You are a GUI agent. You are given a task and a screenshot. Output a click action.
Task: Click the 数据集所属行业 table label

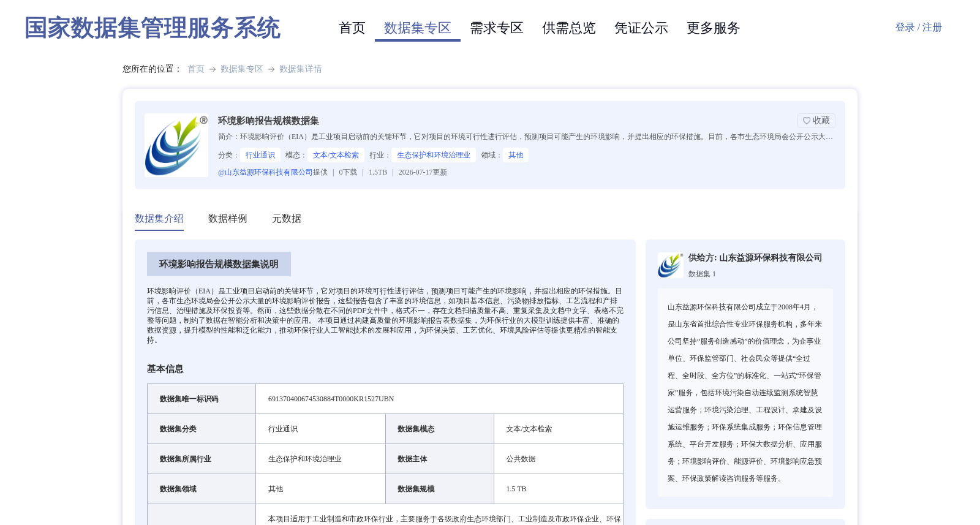coord(186,459)
